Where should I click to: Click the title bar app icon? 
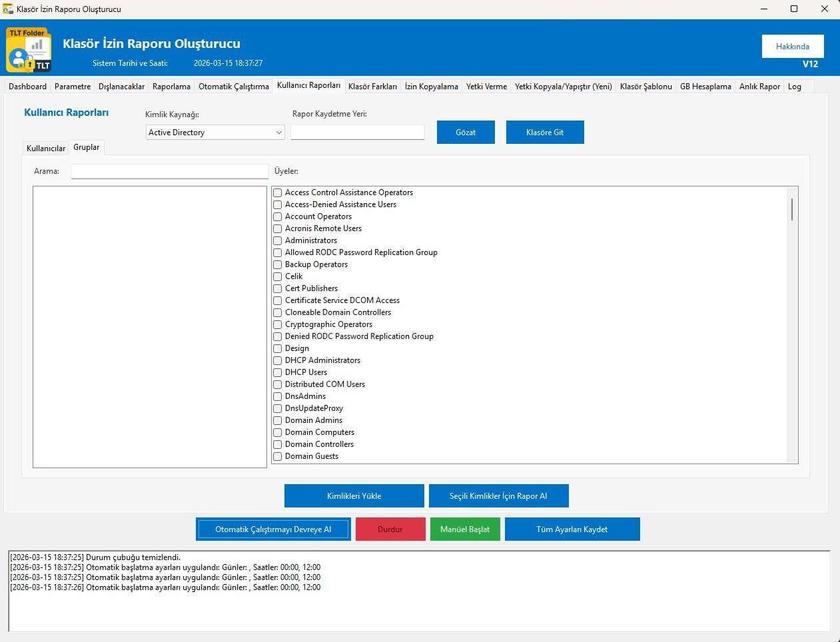(x=8, y=9)
